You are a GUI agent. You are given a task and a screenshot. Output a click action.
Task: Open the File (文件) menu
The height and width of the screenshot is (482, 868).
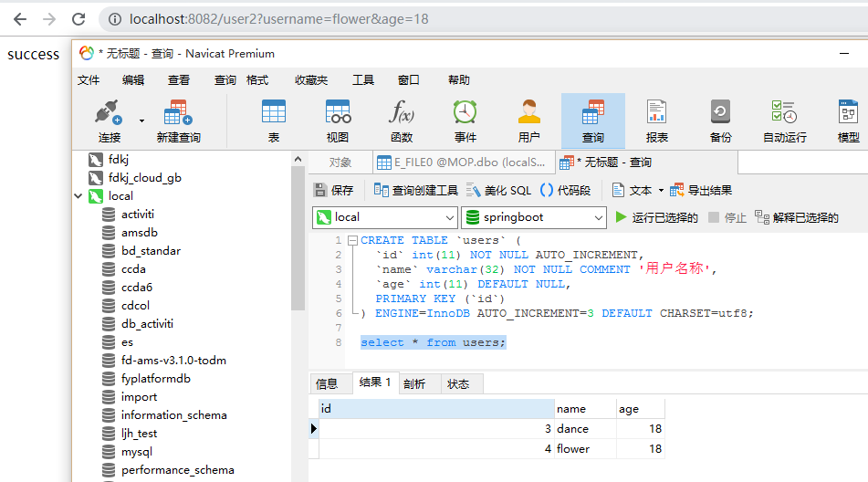coord(89,80)
